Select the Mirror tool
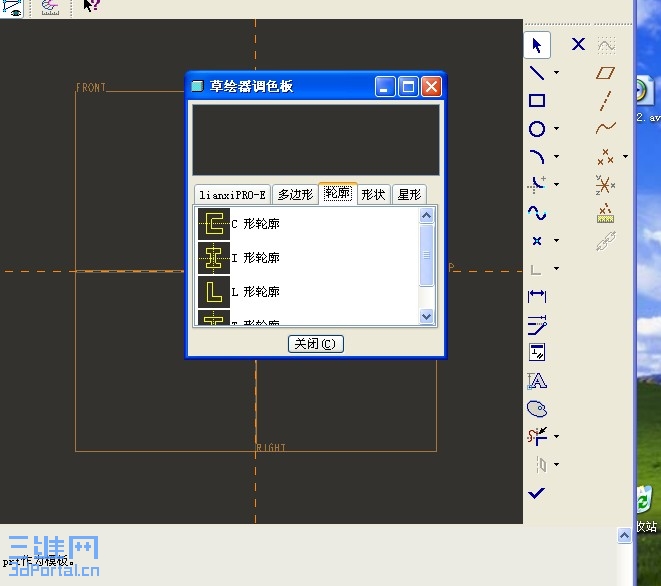This screenshot has width=661, height=586. (x=541, y=465)
